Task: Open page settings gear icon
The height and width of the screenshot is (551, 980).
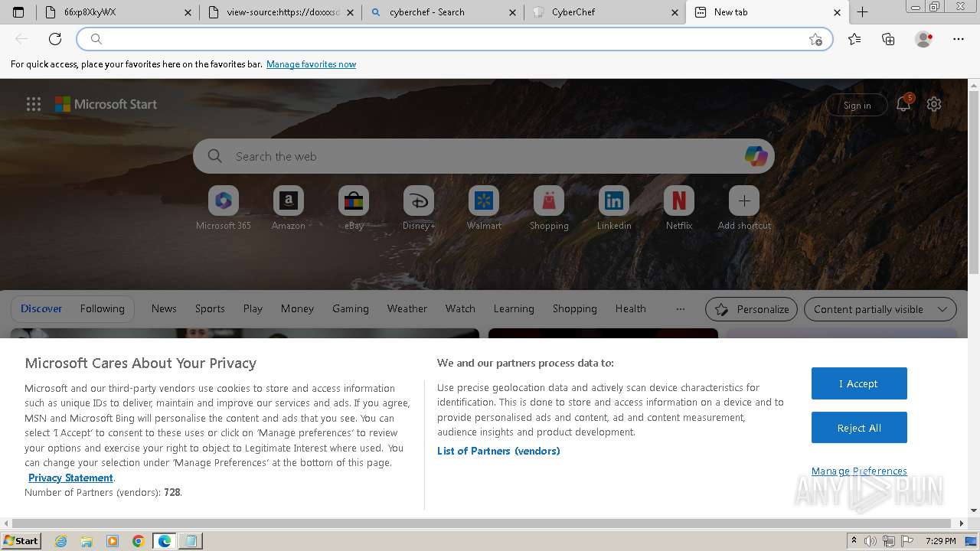Action: [934, 104]
